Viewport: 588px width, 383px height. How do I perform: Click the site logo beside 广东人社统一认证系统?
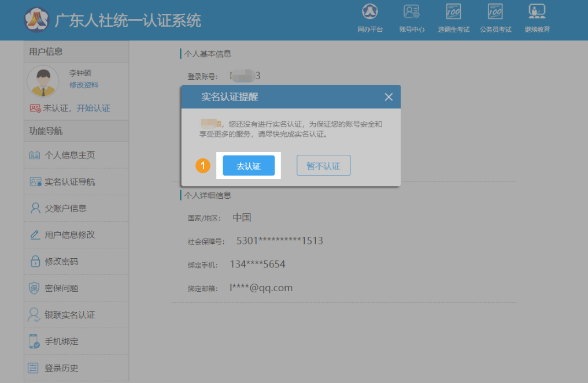(37, 20)
